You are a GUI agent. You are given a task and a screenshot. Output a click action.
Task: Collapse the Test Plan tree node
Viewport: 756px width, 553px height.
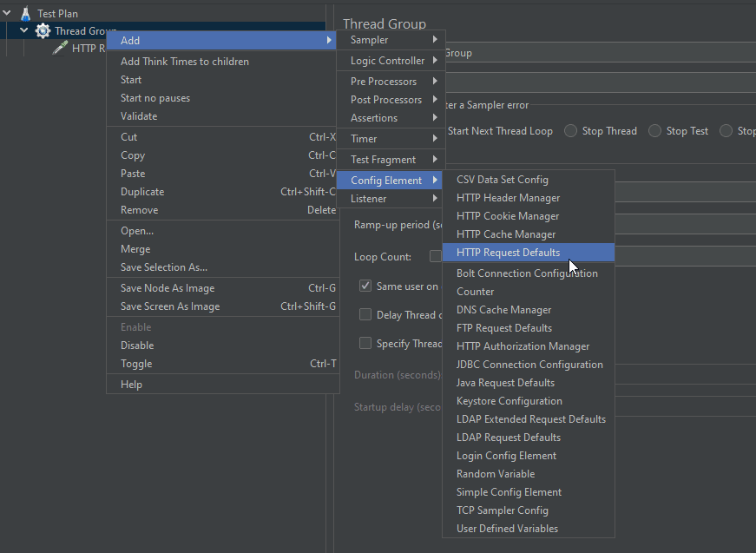pos(7,13)
